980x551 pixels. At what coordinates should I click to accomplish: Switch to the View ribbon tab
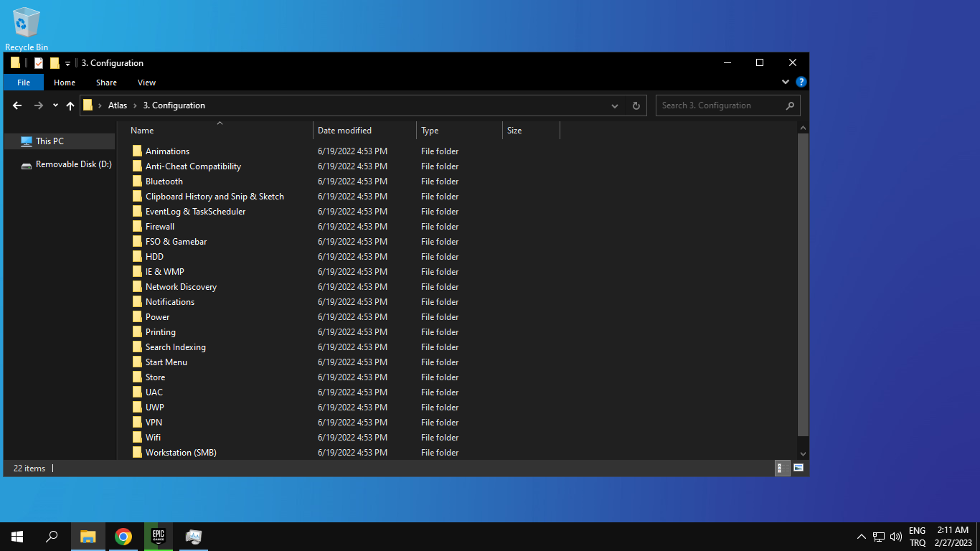coord(146,83)
